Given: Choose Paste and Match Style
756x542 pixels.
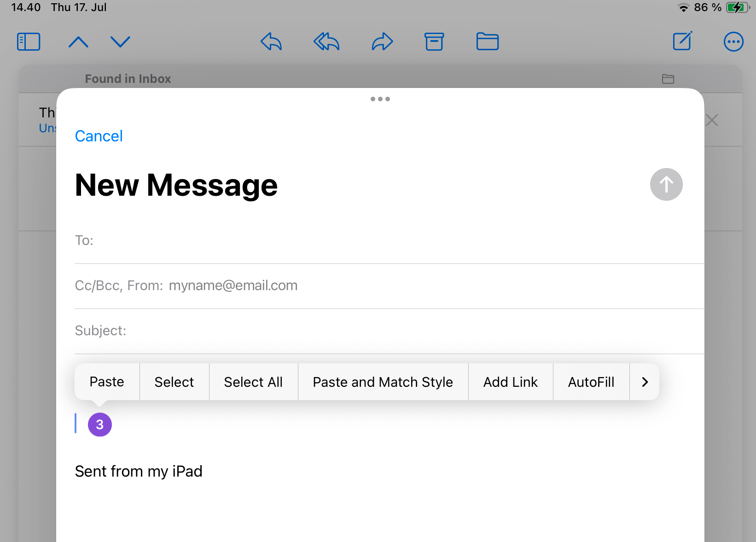Looking at the screenshot, I should tap(383, 382).
